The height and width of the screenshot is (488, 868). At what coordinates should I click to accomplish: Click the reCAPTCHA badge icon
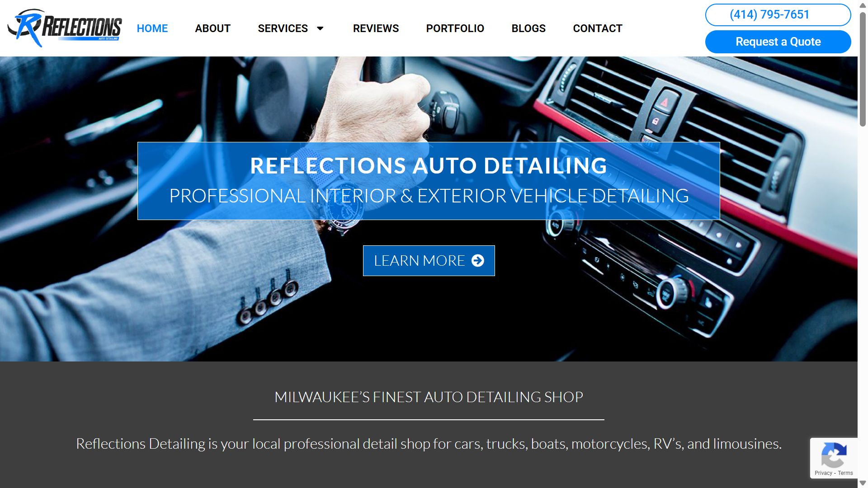[x=834, y=455]
